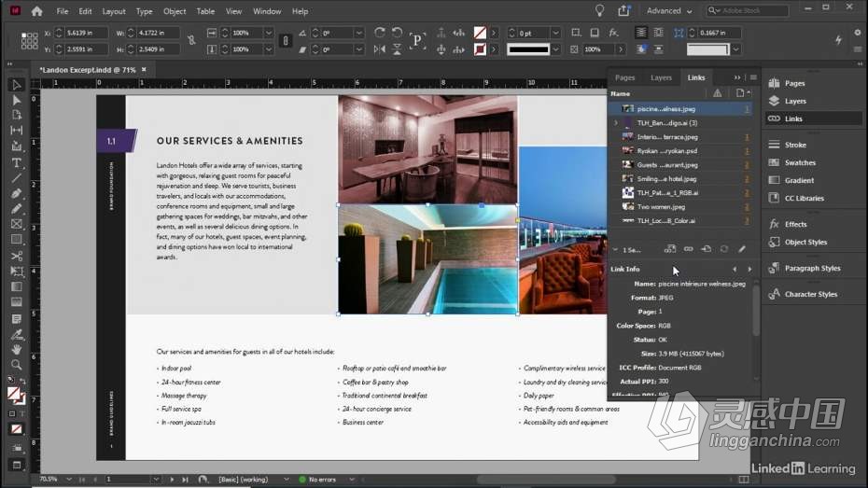Screen dimensions: 868x488
Task: Open scale Y percentage dropdown
Action: point(269,49)
